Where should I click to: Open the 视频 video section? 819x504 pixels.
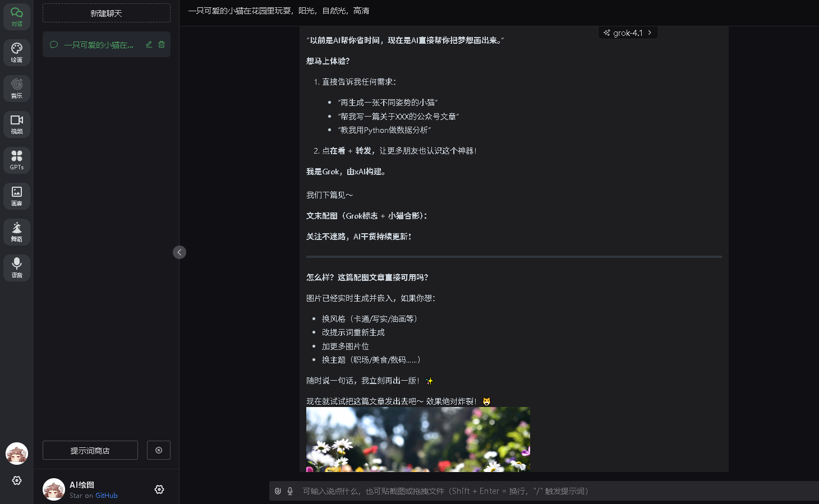point(17,124)
